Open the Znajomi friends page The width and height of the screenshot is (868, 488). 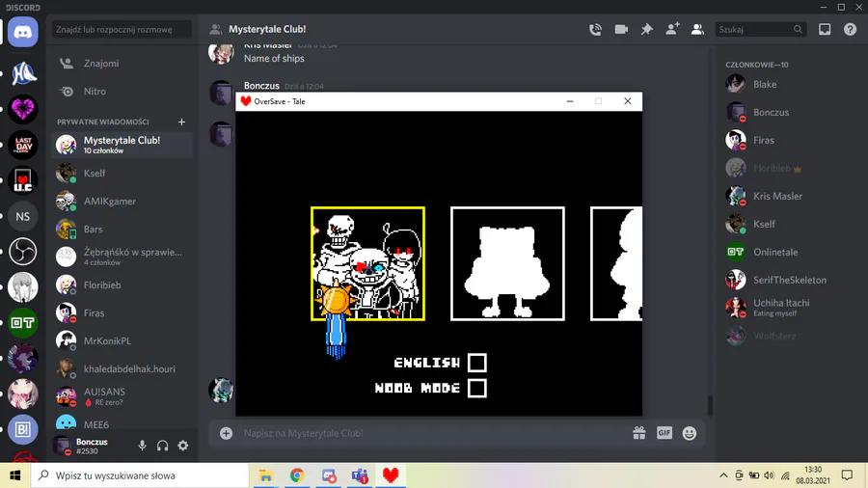coord(122,63)
